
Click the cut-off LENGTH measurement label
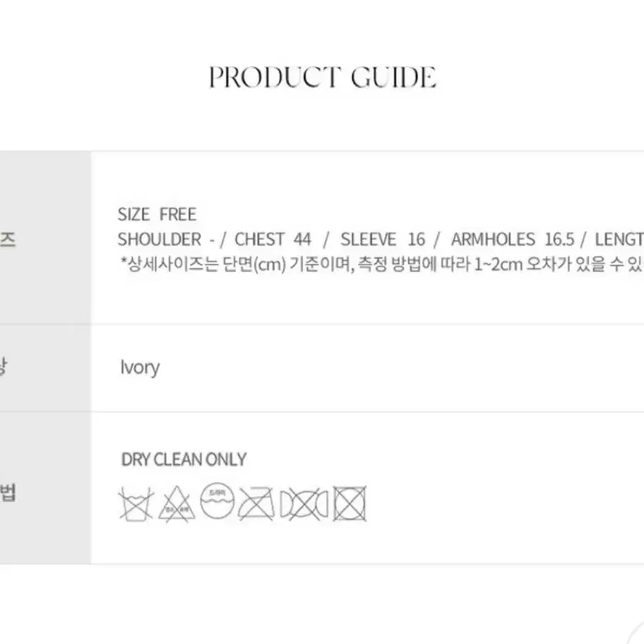[x=620, y=240]
